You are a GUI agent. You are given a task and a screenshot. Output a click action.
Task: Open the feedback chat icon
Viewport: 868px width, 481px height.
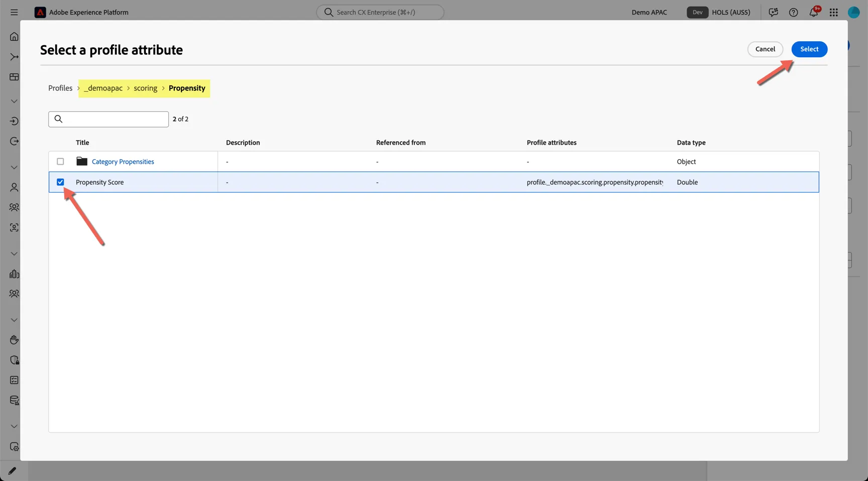tap(773, 12)
